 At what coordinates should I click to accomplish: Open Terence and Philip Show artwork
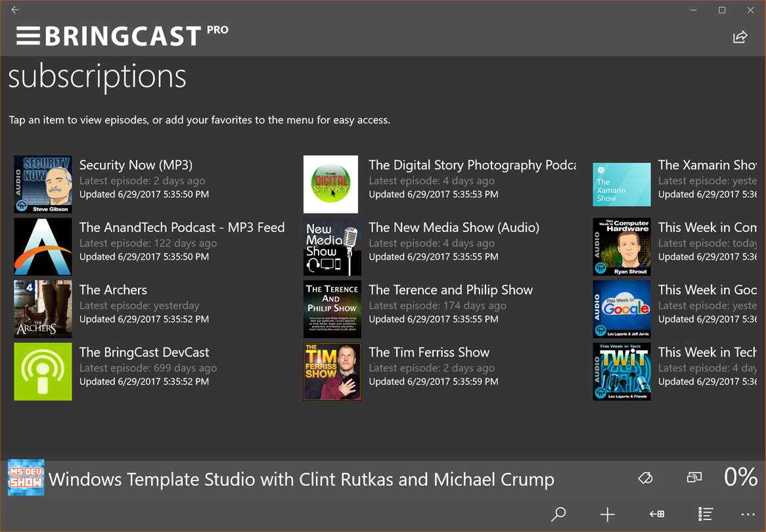coord(332,309)
